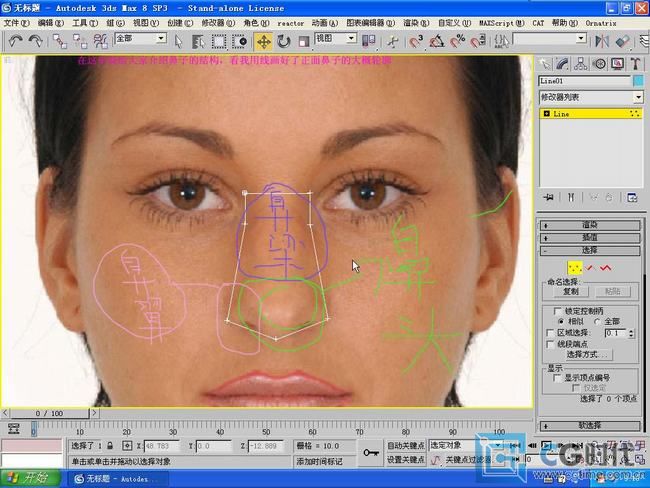Toggle Show End Result icon
Screen dimensions: 650x488
coord(571,197)
